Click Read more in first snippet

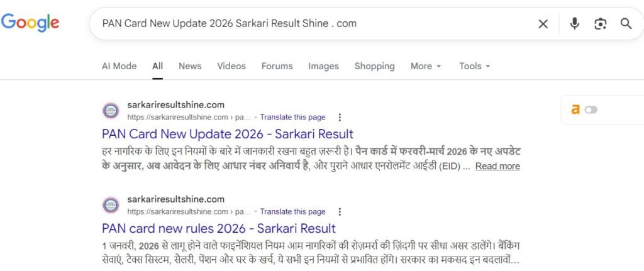pos(497,166)
